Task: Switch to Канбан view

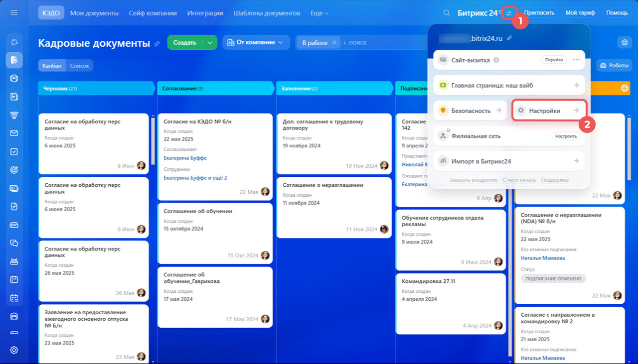Action: tap(52, 65)
